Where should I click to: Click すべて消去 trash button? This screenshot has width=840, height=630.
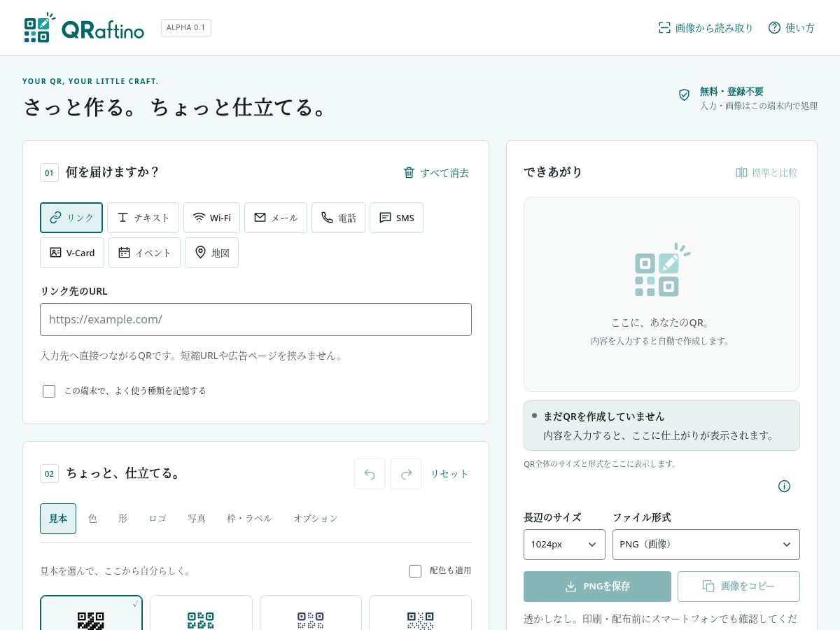[x=435, y=172]
